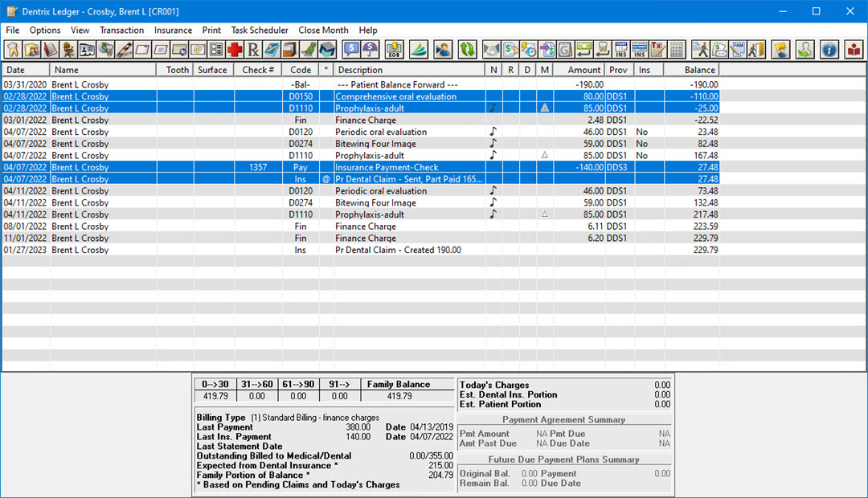Screen dimensions: 868x498
Task: Open the Close Month menu
Action: (x=323, y=31)
